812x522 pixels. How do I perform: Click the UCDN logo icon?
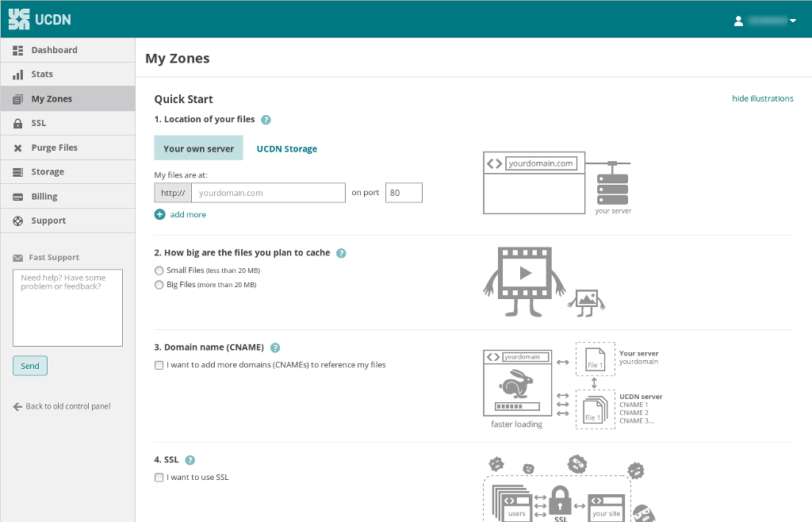pos(19,19)
